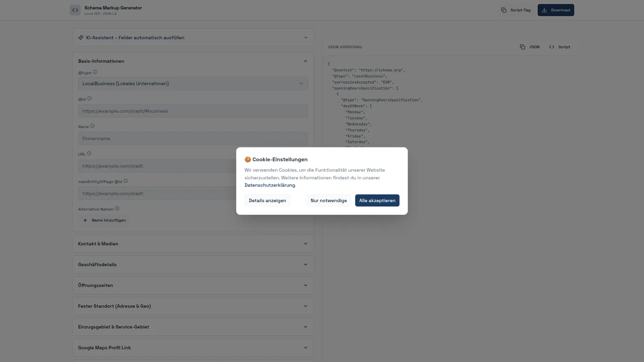Expand the KI-Assistent section
This screenshot has width=644, height=362.
click(x=193, y=37)
